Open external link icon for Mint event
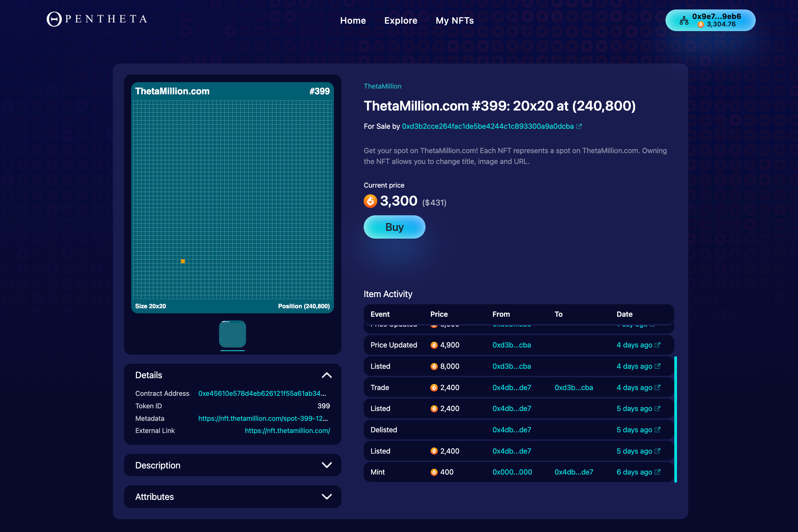 (x=657, y=472)
